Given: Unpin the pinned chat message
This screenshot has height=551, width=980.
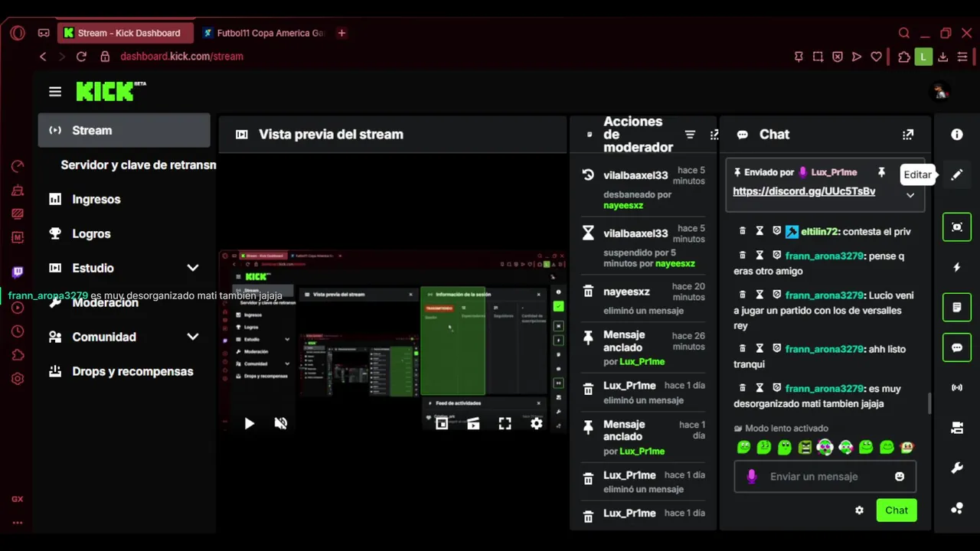Looking at the screenshot, I should [x=881, y=172].
